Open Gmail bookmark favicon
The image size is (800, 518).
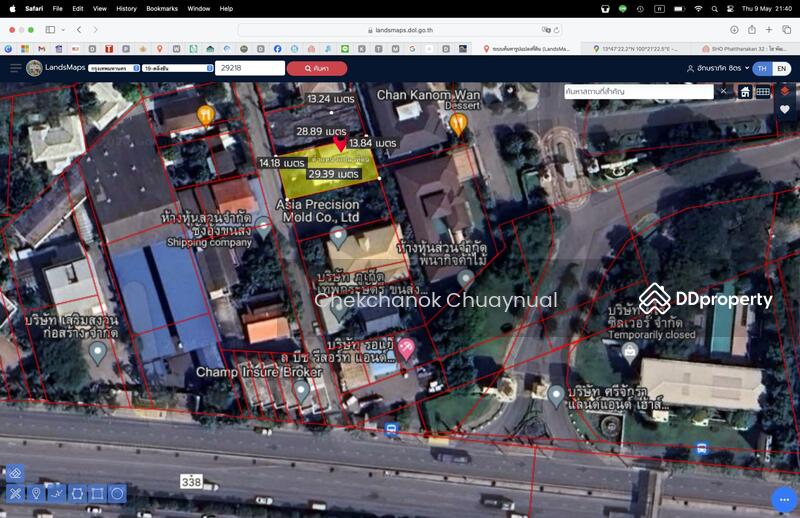click(x=42, y=49)
